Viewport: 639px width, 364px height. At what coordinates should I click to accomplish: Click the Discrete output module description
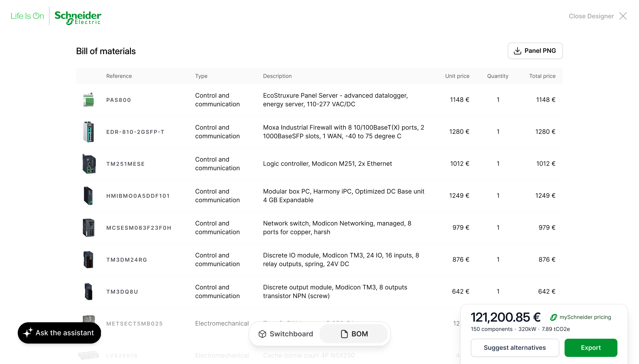[x=335, y=292]
